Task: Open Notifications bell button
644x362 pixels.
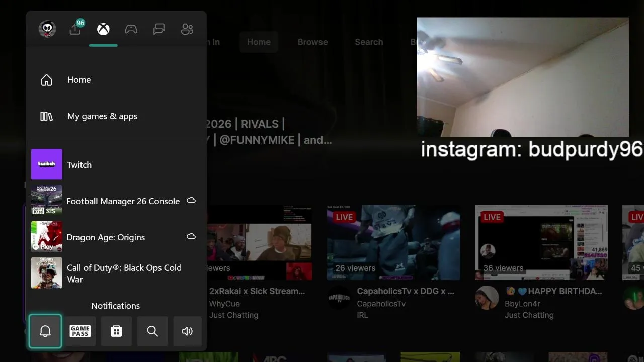Action: pyautogui.click(x=45, y=331)
